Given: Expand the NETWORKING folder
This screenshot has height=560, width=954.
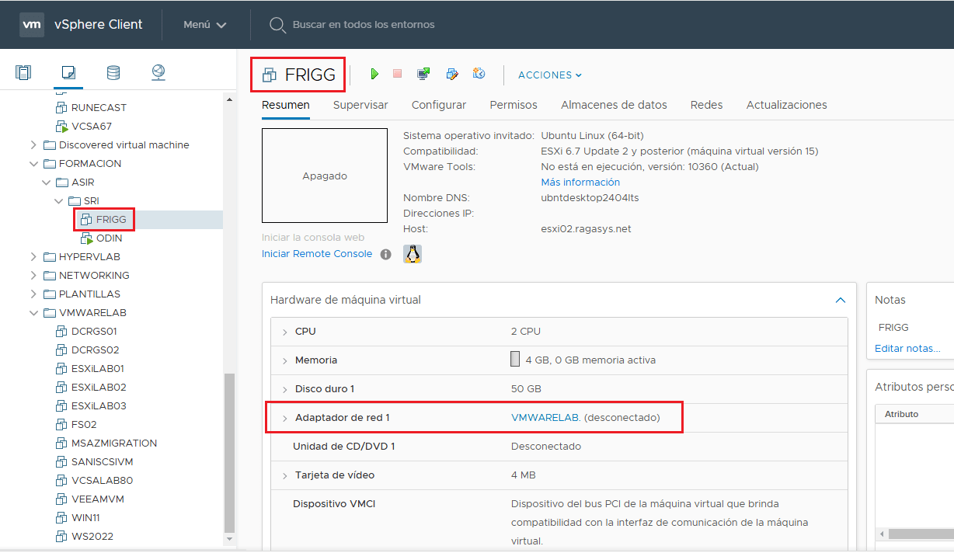Looking at the screenshot, I should pyautogui.click(x=33, y=275).
